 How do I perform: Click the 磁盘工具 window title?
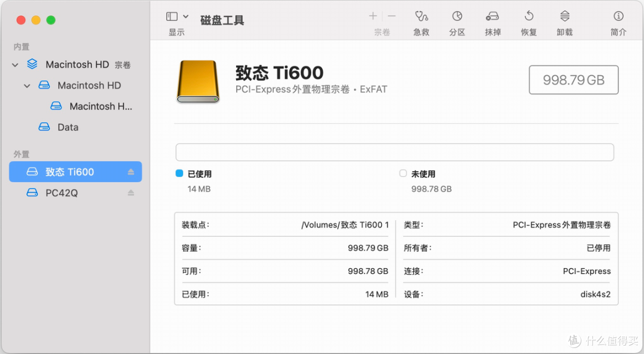pyautogui.click(x=222, y=20)
